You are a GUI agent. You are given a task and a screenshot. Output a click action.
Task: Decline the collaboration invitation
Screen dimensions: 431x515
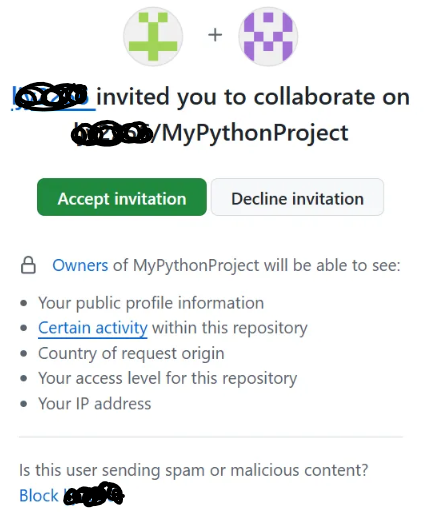click(297, 197)
